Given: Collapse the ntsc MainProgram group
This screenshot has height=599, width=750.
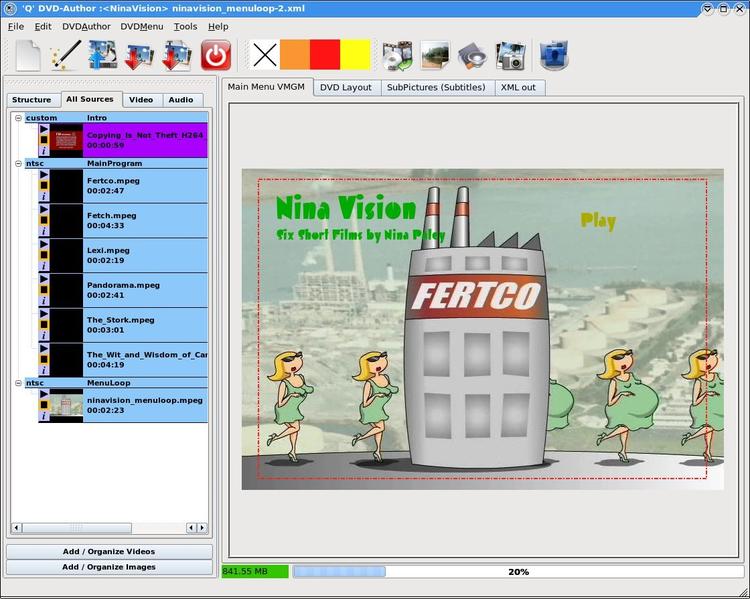Looking at the screenshot, I should 18,163.
